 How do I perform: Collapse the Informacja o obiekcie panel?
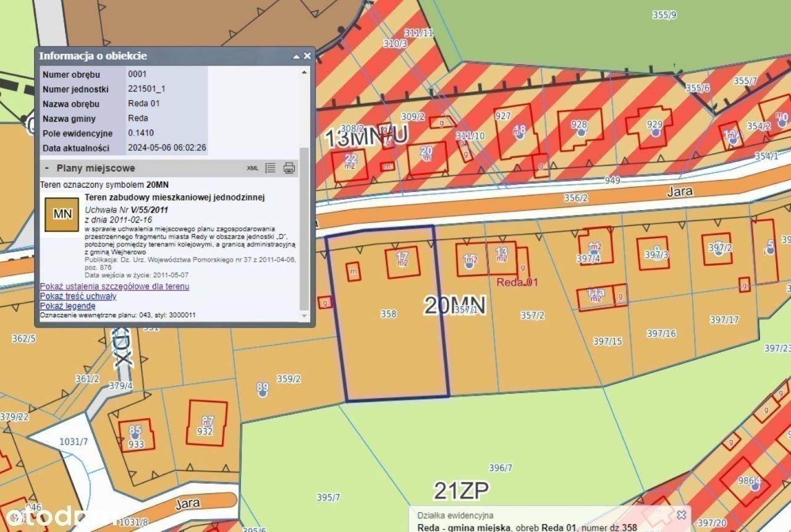(296, 56)
